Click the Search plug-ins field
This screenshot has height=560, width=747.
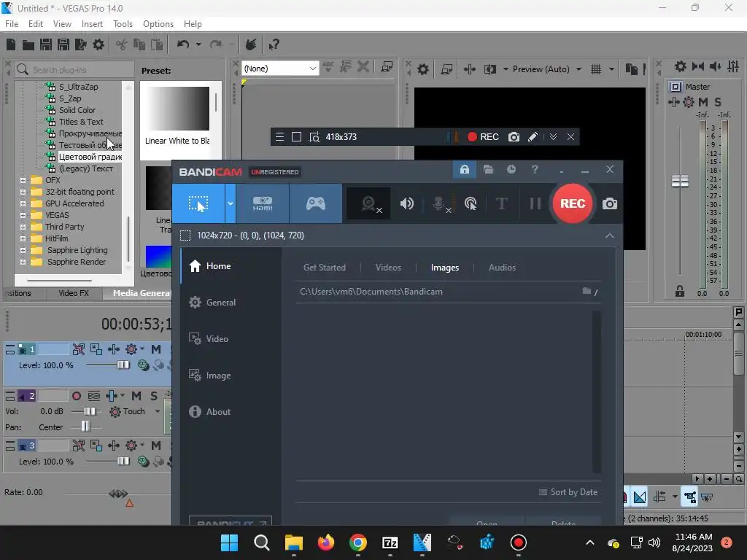pos(74,70)
